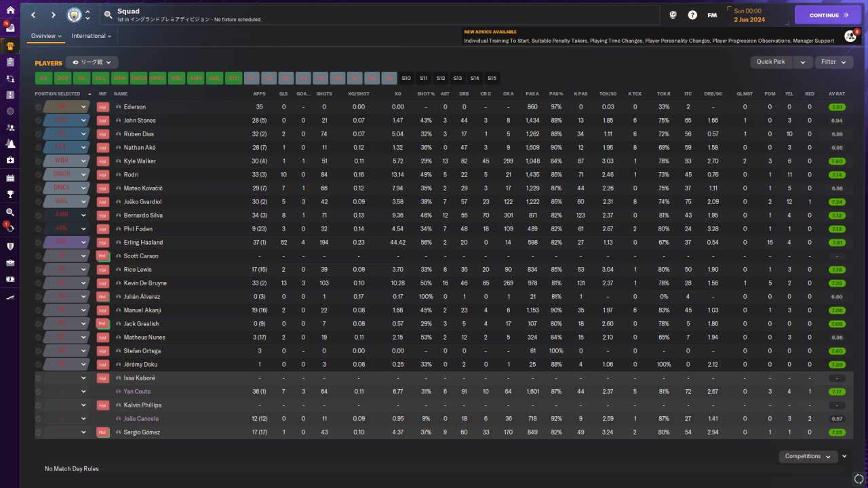Open the Inbox envelope icon
The image size is (868, 488).
coord(9,28)
